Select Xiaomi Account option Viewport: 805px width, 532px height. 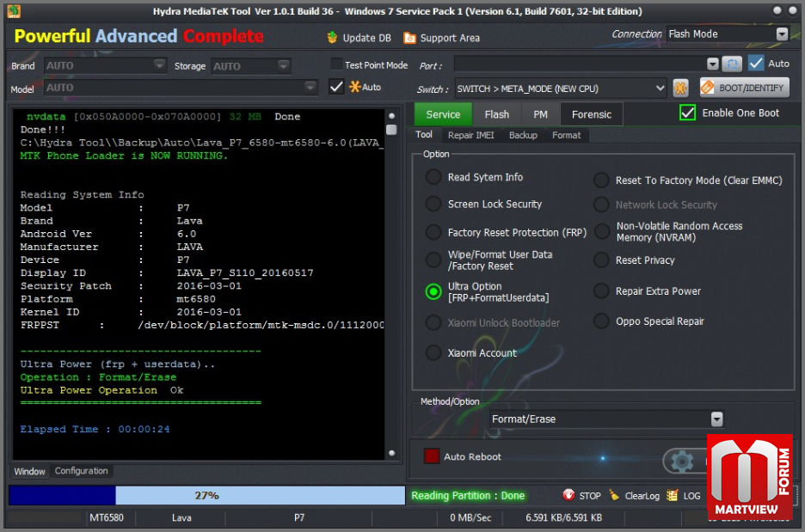tap(433, 353)
